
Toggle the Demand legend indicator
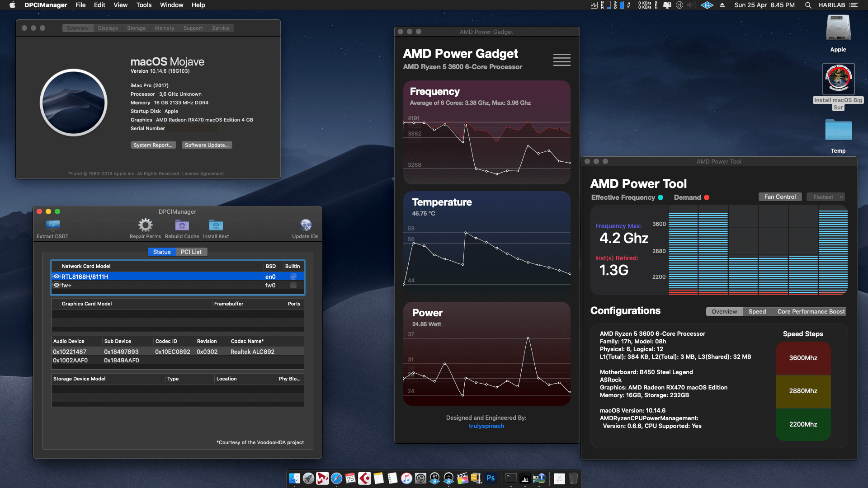pyautogui.click(x=707, y=197)
